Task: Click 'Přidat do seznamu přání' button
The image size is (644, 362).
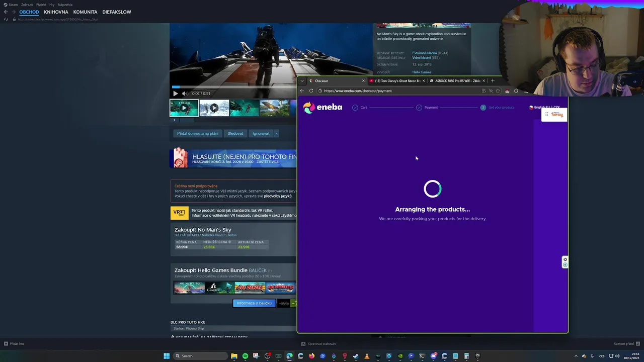Action: point(198,133)
